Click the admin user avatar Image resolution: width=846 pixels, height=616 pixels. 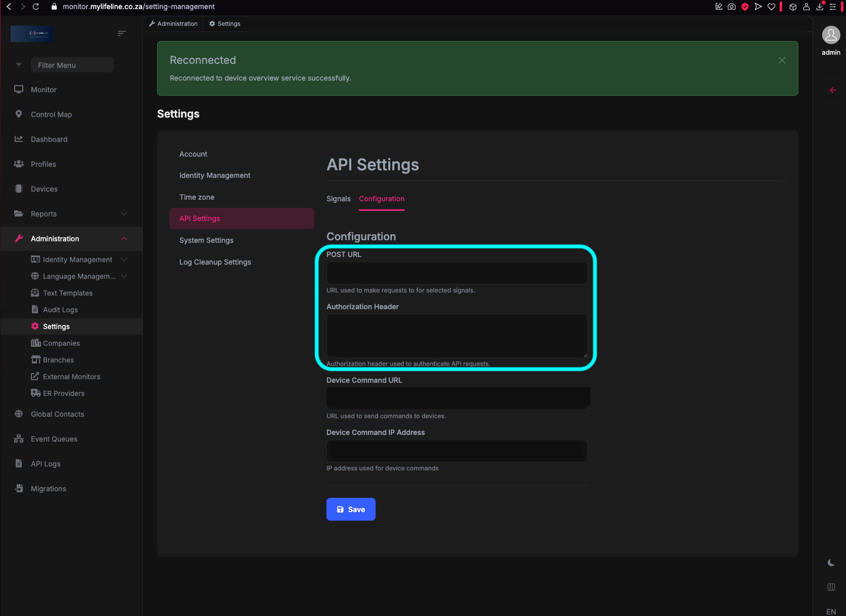[x=831, y=35]
